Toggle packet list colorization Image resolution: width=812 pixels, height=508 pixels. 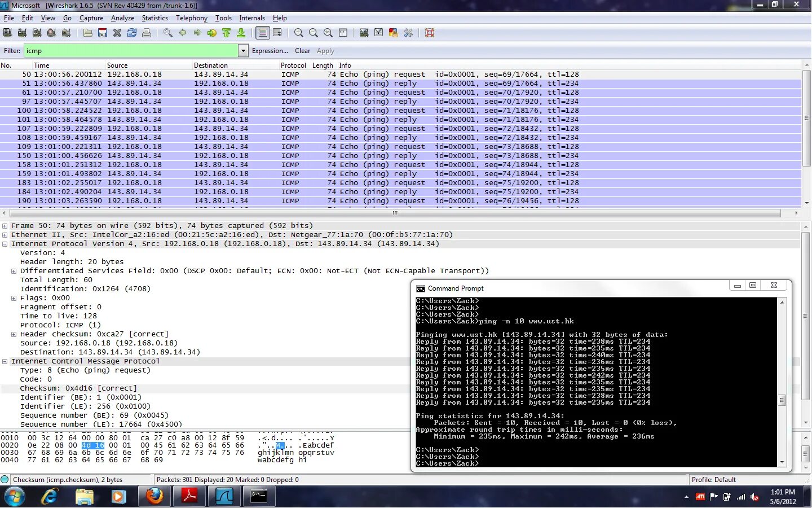coord(262,33)
